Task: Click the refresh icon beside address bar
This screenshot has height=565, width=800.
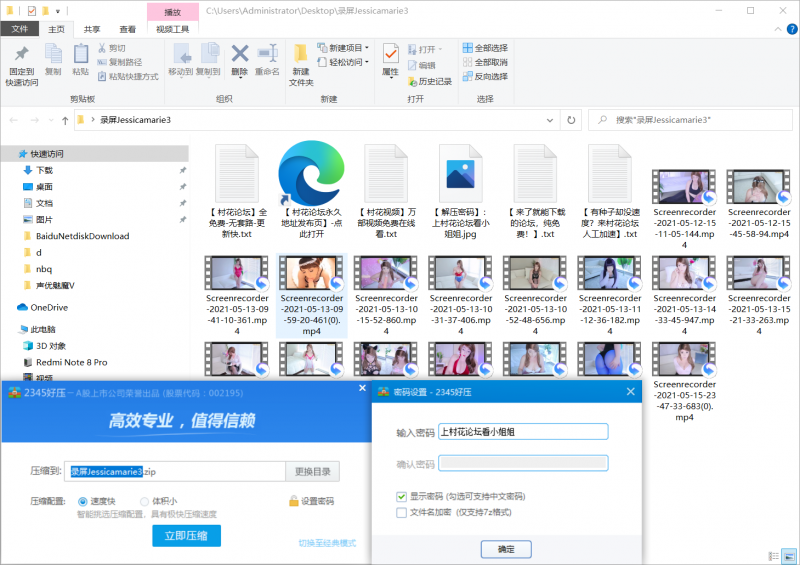Action: 571,119
